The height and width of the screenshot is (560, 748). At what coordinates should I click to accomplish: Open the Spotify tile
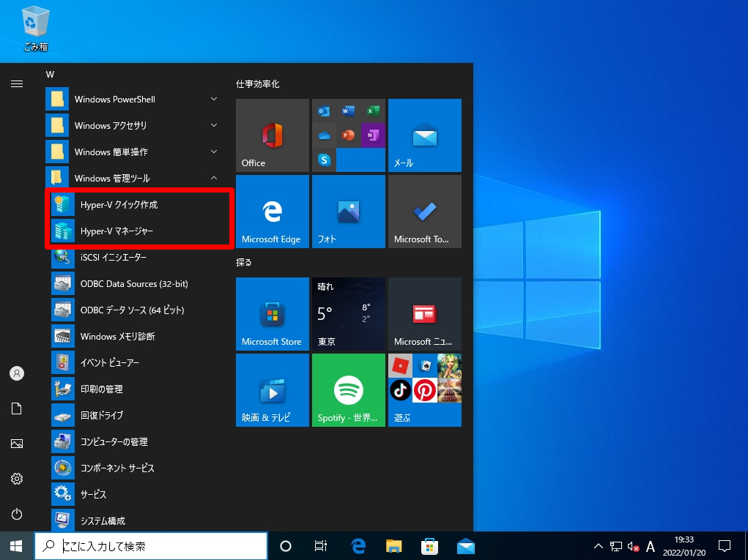coord(349,390)
